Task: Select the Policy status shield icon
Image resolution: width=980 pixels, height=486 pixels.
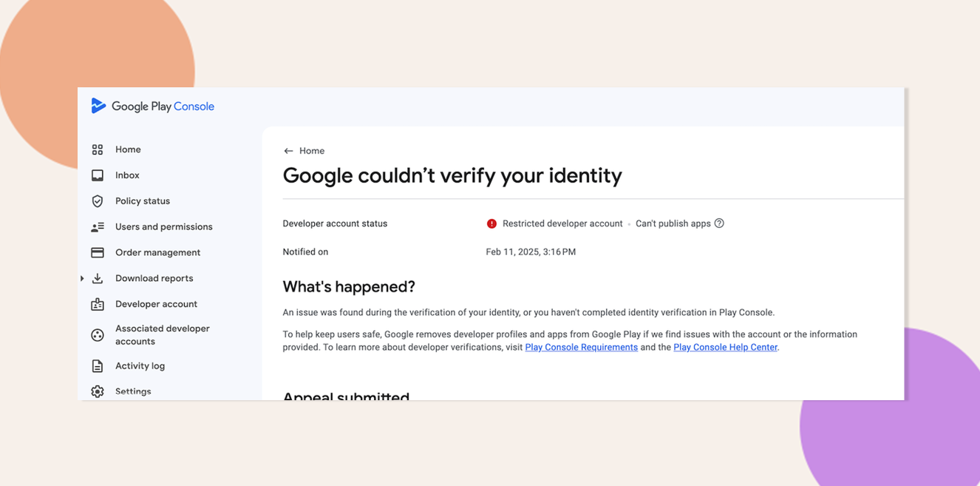Action: click(98, 201)
